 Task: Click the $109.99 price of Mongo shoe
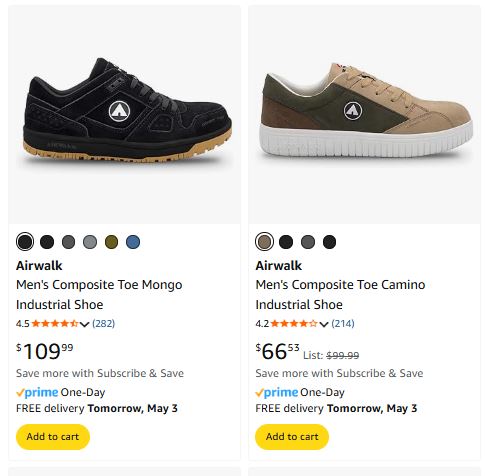pyautogui.click(x=45, y=351)
